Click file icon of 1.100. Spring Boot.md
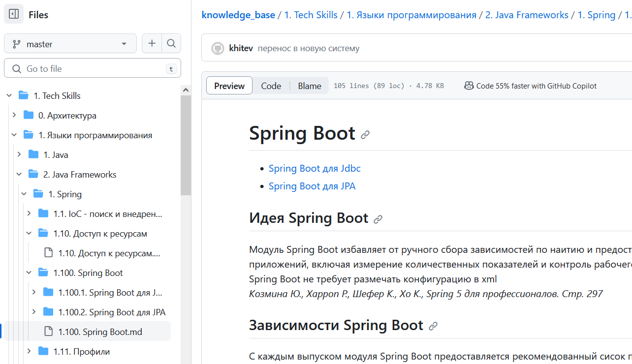 pyautogui.click(x=48, y=332)
